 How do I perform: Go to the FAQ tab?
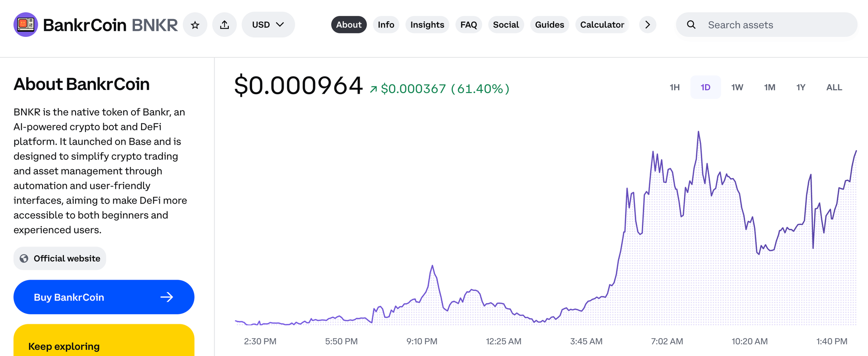[x=469, y=25]
